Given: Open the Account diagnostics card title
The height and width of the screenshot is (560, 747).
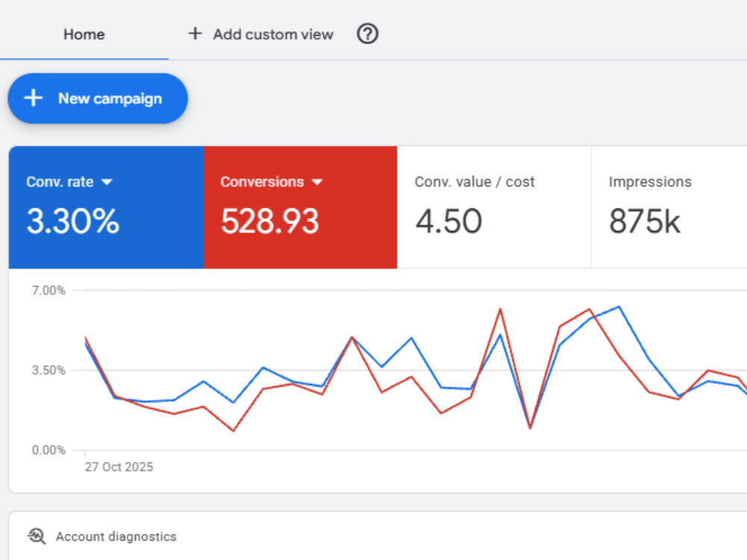Looking at the screenshot, I should pos(117,537).
